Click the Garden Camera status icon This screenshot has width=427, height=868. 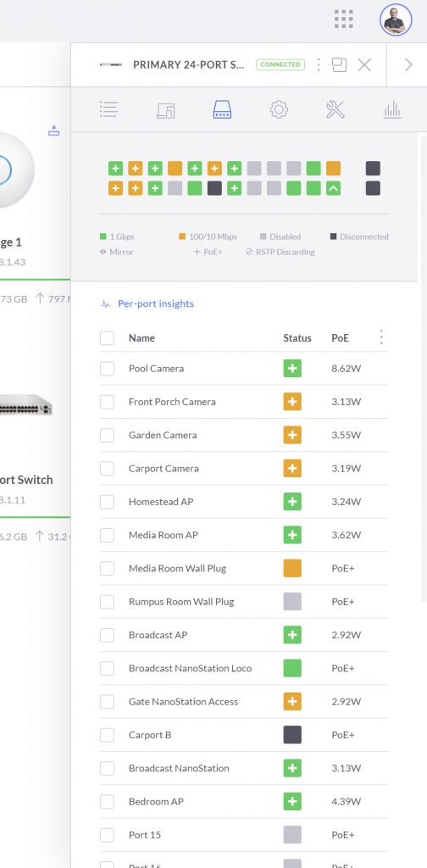tap(292, 435)
